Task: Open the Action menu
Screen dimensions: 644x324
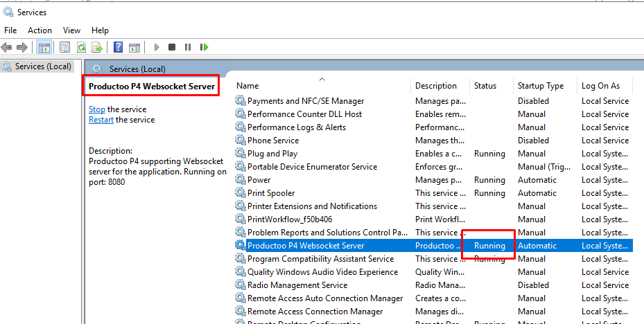Action: [x=40, y=30]
